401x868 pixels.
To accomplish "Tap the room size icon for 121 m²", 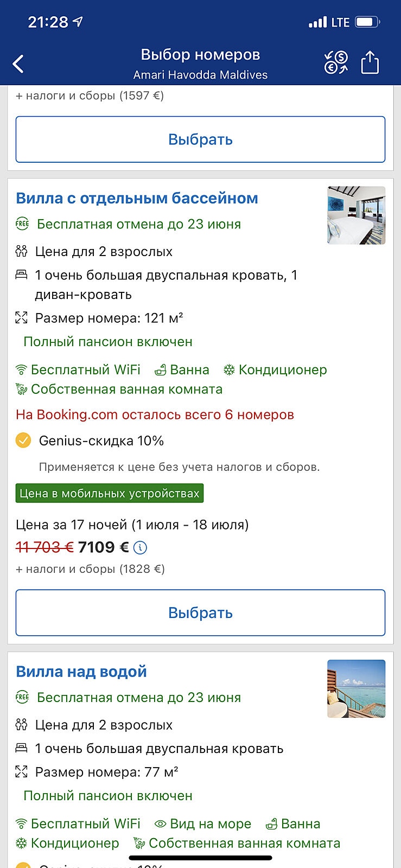I will [x=21, y=318].
